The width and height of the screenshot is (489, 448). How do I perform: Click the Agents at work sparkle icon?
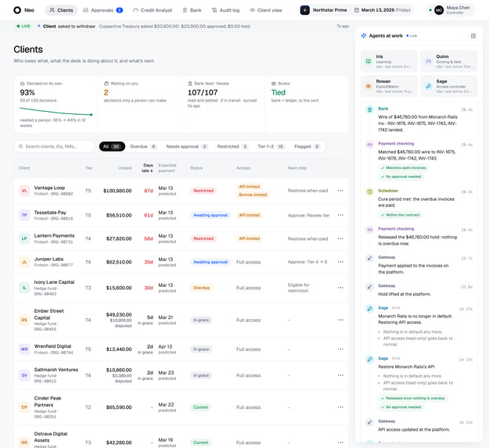364,36
